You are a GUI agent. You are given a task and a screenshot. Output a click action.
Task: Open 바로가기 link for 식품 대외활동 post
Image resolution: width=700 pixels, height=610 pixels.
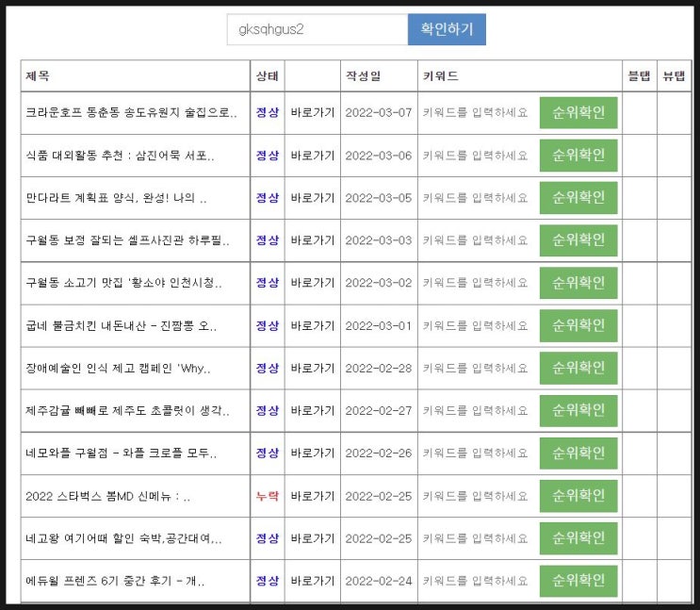click(x=313, y=156)
